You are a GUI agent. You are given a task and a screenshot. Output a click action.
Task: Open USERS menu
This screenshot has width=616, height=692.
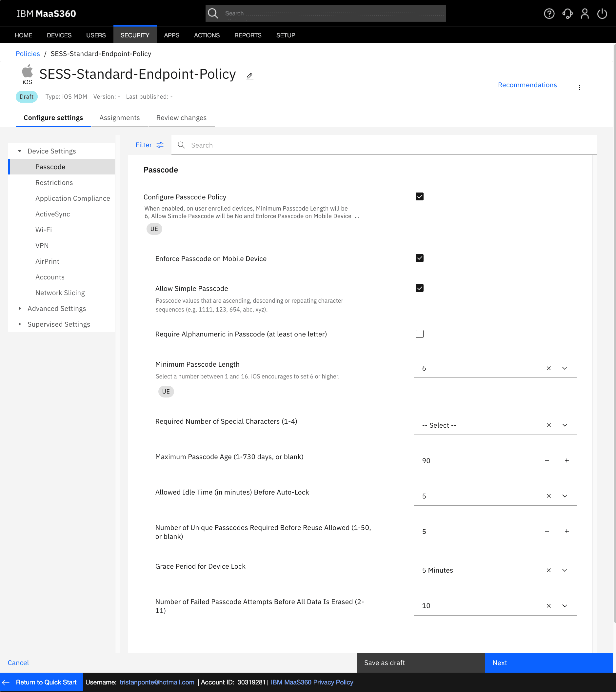click(x=96, y=35)
